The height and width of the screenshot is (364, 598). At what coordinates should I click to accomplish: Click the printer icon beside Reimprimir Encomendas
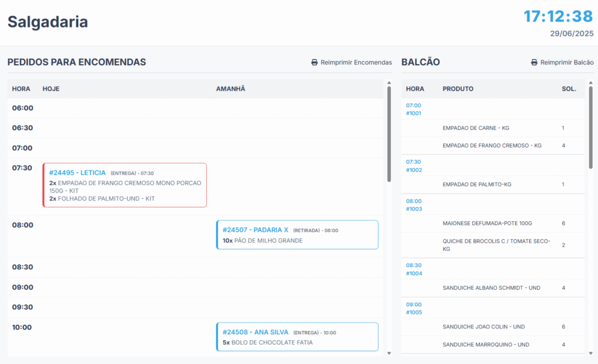[x=314, y=62]
